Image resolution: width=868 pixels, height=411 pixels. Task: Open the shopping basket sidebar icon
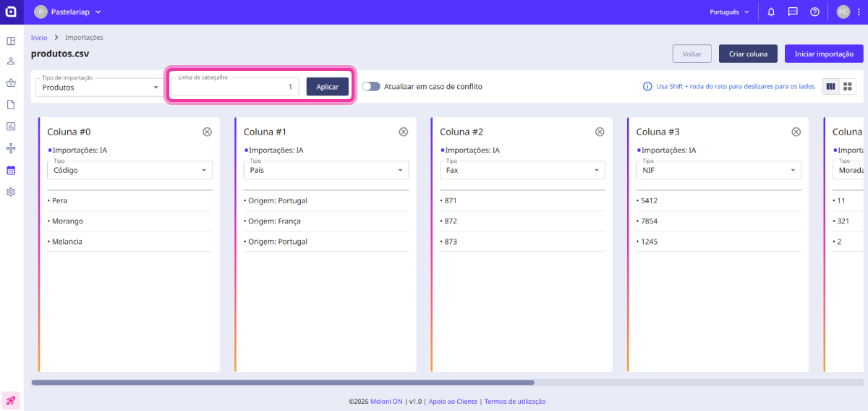[11, 82]
